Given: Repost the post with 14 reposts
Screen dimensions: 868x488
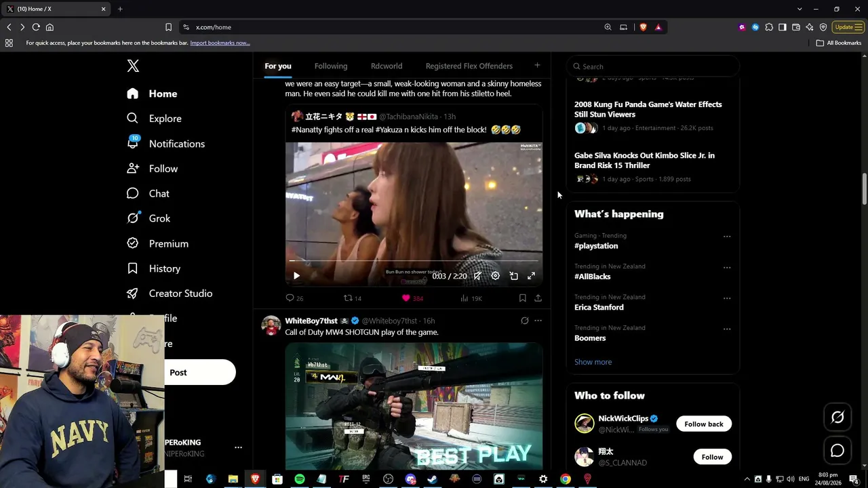Looking at the screenshot, I should click(x=352, y=298).
